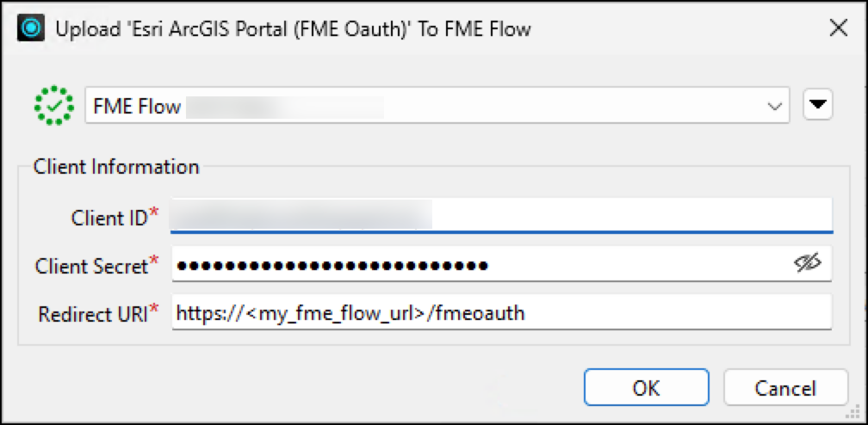Click the green connection verified status icon
868x425 pixels.
53,105
